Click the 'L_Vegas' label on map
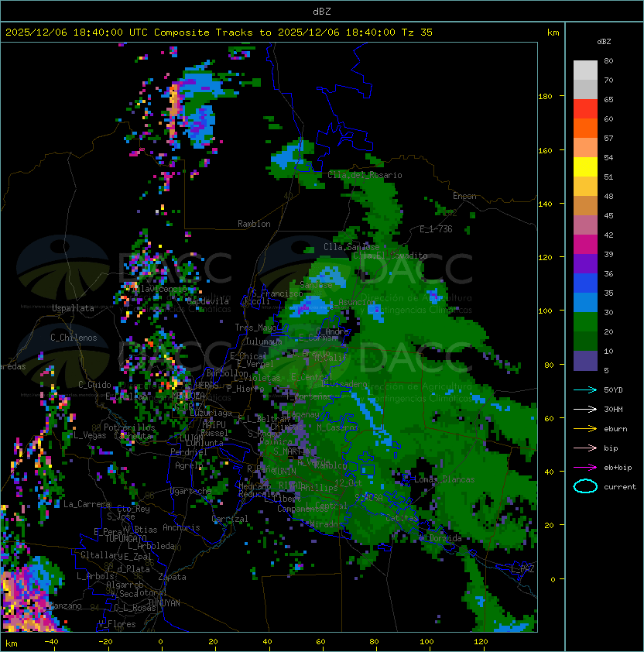Image resolution: width=644 pixels, height=652 pixels. pos(90,435)
